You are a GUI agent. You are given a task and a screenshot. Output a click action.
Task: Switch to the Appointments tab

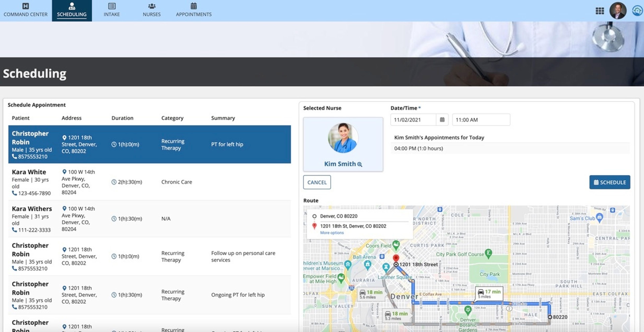[x=194, y=10]
